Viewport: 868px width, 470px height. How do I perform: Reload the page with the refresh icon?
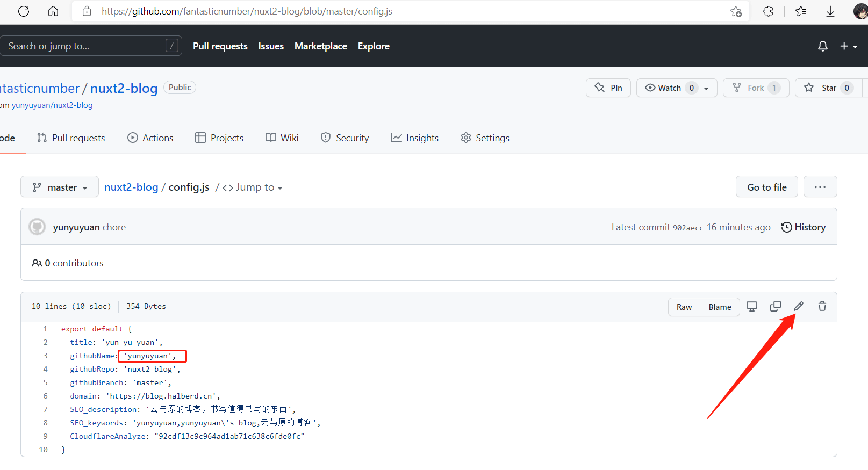(x=24, y=11)
